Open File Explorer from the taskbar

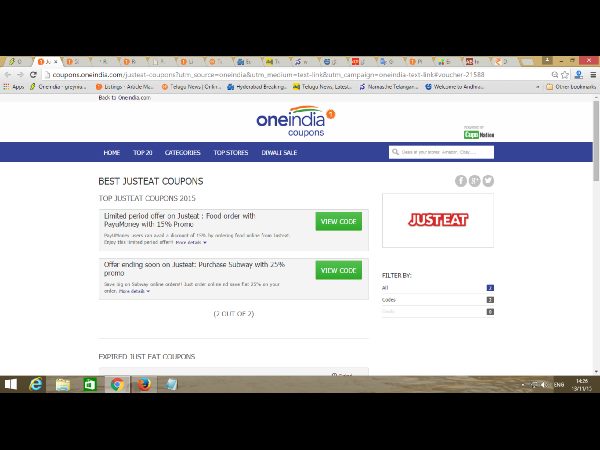(x=63, y=384)
